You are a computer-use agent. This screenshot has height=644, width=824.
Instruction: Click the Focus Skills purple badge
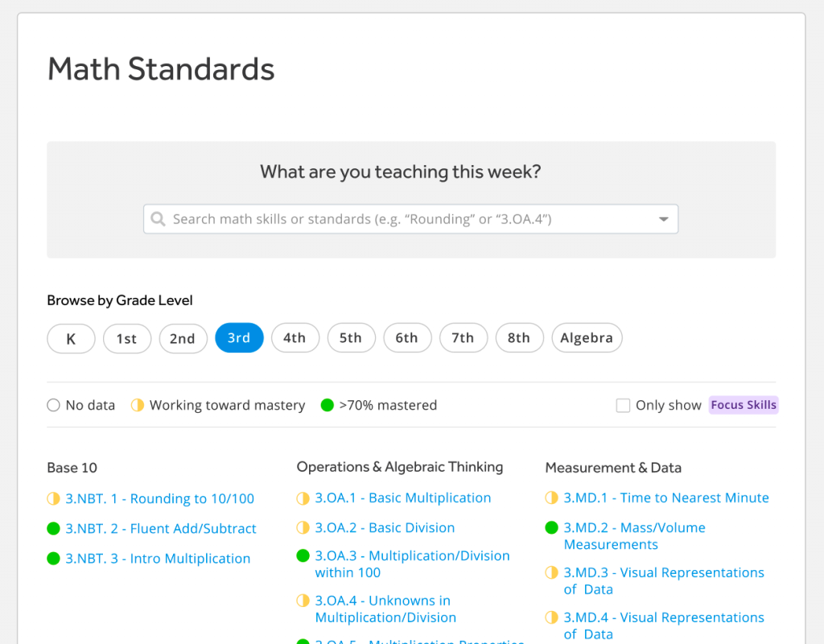point(744,405)
